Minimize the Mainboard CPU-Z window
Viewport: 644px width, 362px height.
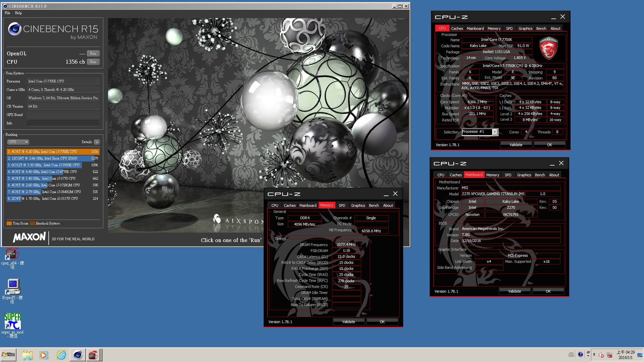[x=552, y=164]
